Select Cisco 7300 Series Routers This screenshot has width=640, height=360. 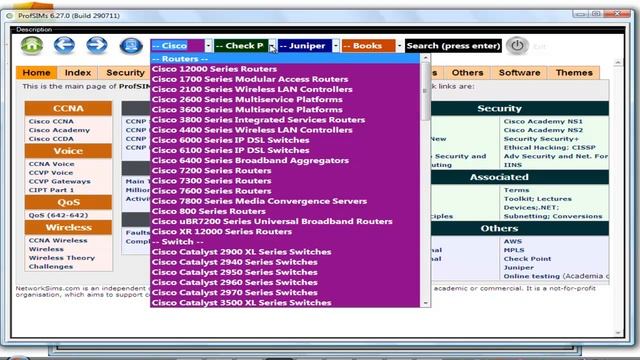285,181
